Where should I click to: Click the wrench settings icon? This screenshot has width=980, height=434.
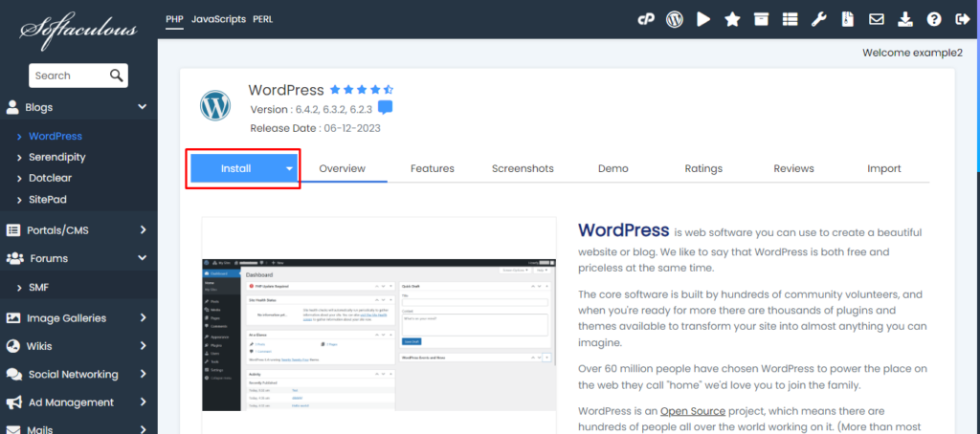coord(819,19)
